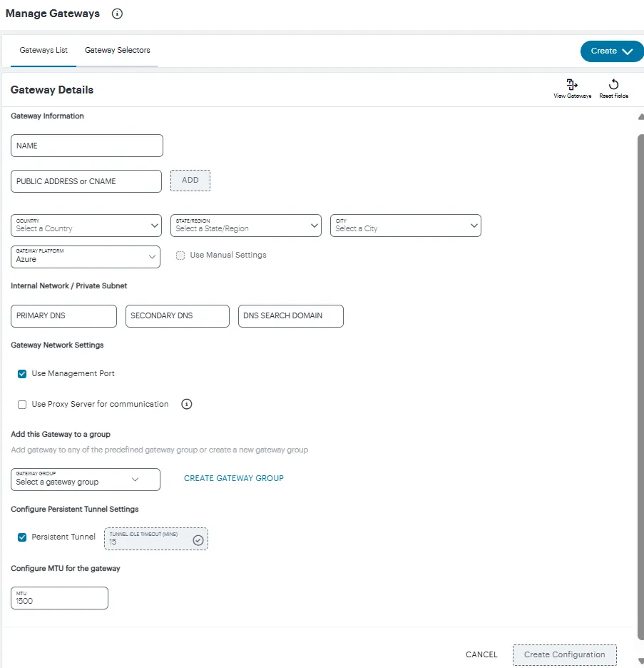Click checkmark icon in Tunnel Idle Timeout field
This screenshot has width=644, height=668.
(198, 540)
